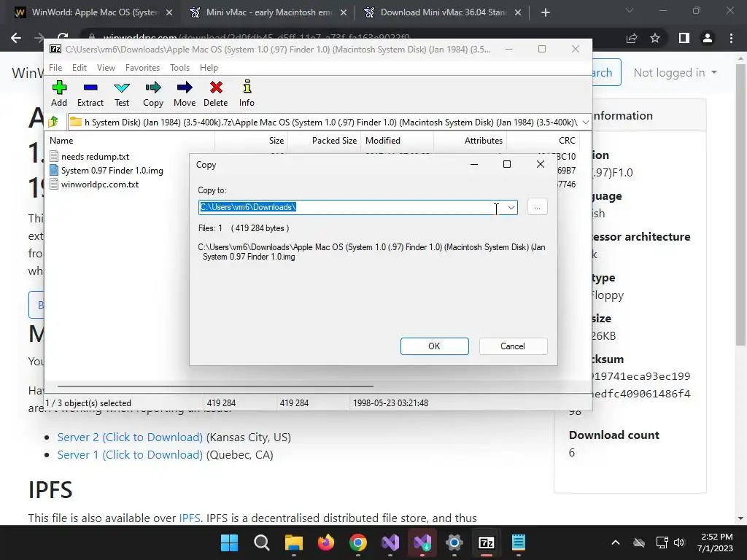Click the Test toolbar icon
This screenshot has width=747, height=560.
pos(122,94)
